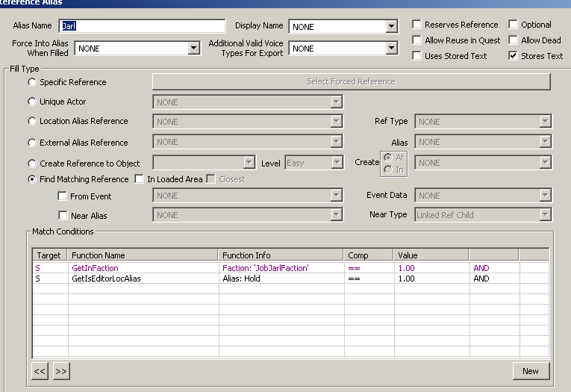Select Create Reference to Object option
Image resolution: width=571 pixels, height=392 pixels.
pyautogui.click(x=32, y=164)
